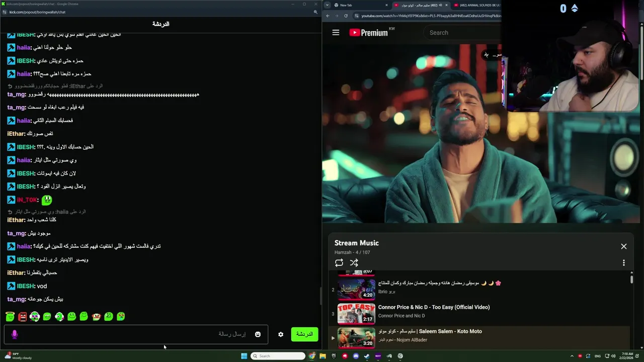Open YouTube hamburger guide menu
Image resolution: width=644 pixels, height=362 pixels.
[336, 33]
